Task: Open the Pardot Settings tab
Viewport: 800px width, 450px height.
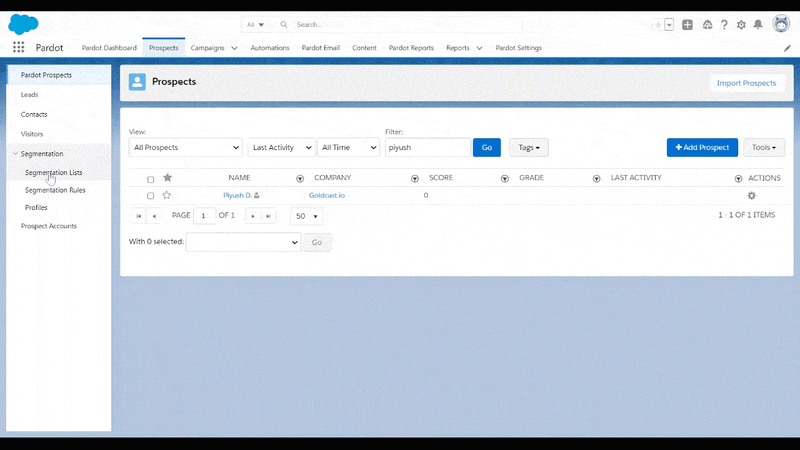Action: click(518, 47)
